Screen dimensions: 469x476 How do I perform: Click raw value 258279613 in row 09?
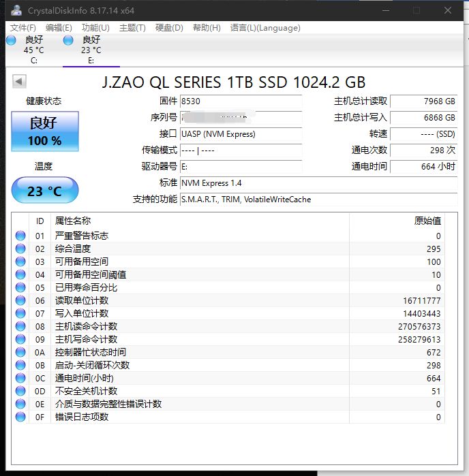[419, 339]
